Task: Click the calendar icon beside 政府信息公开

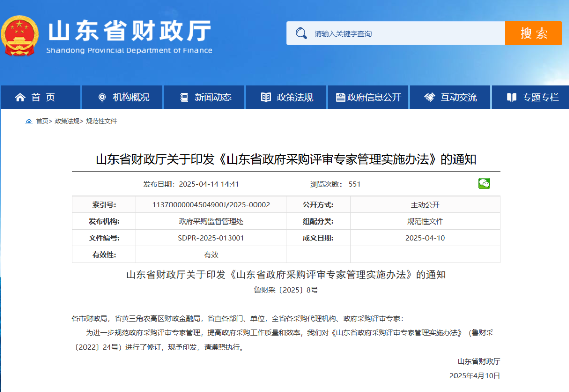Action: click(x=340, y=97)
